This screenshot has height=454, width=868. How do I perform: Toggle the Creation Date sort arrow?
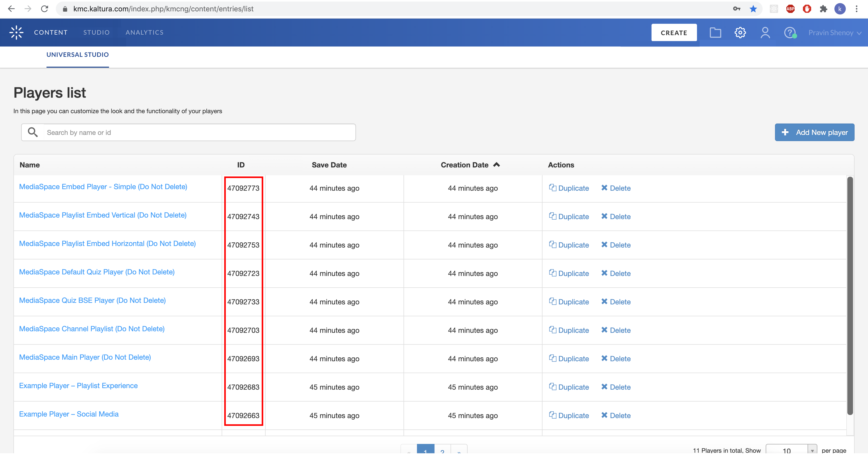496,165
